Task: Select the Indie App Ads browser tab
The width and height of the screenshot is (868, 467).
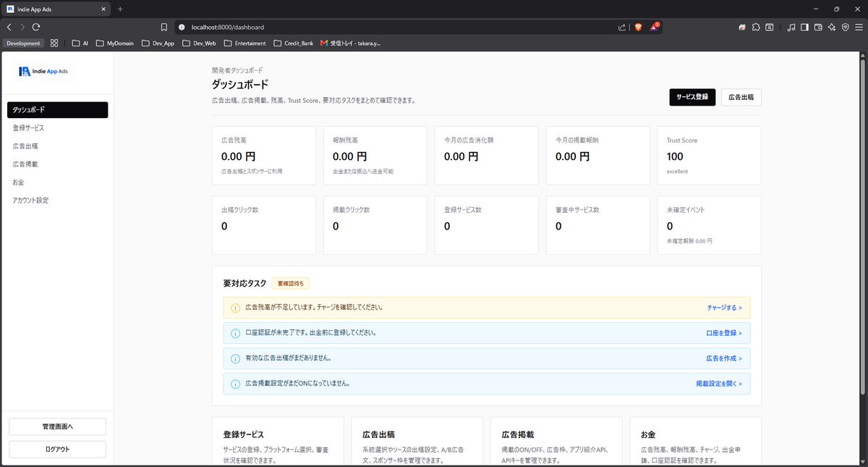Action: pyautogui.click(x=56, y=9)
